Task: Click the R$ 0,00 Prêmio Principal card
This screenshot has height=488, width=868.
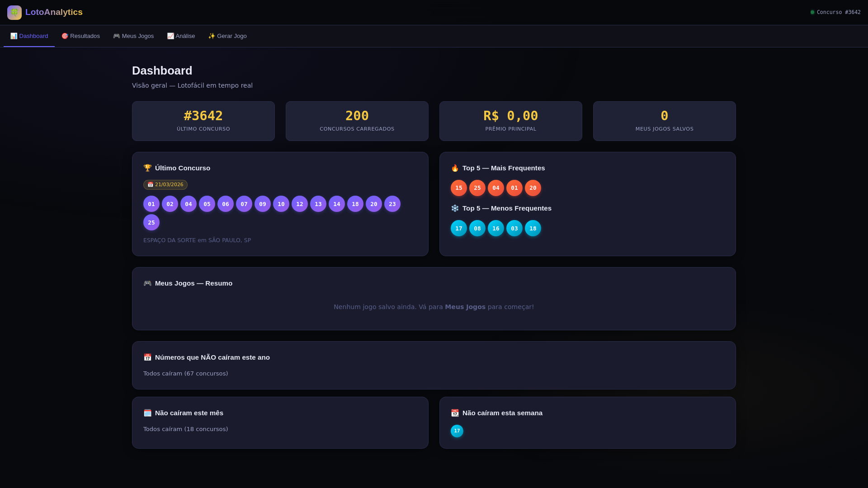Action: click(511, 121)
